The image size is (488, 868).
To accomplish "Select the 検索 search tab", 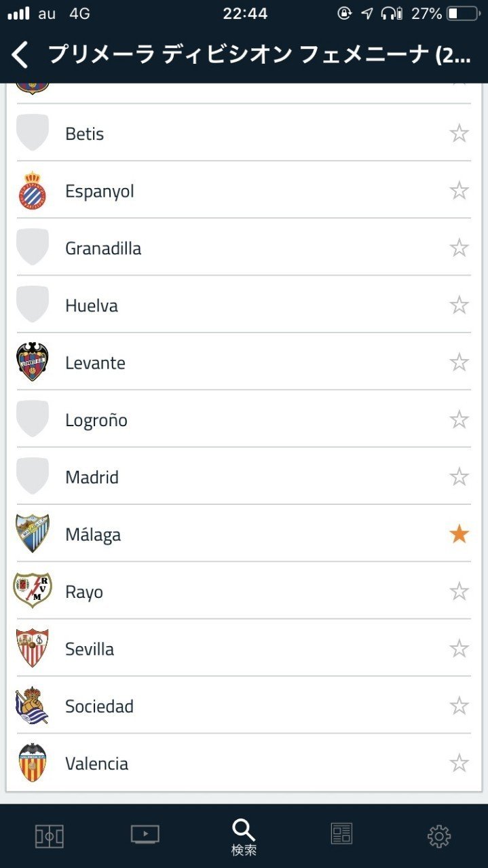I will click(244, 837).
